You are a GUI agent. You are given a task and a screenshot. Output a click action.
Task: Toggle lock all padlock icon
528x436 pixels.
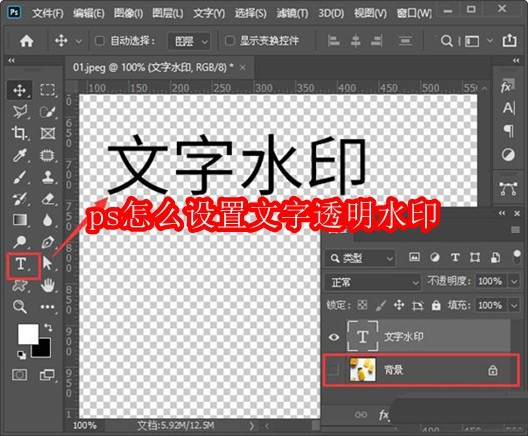click(436, 305)
